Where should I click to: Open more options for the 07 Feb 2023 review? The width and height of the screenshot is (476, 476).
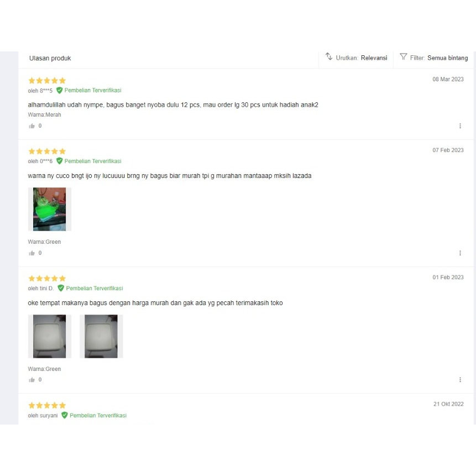coord(460,253)
